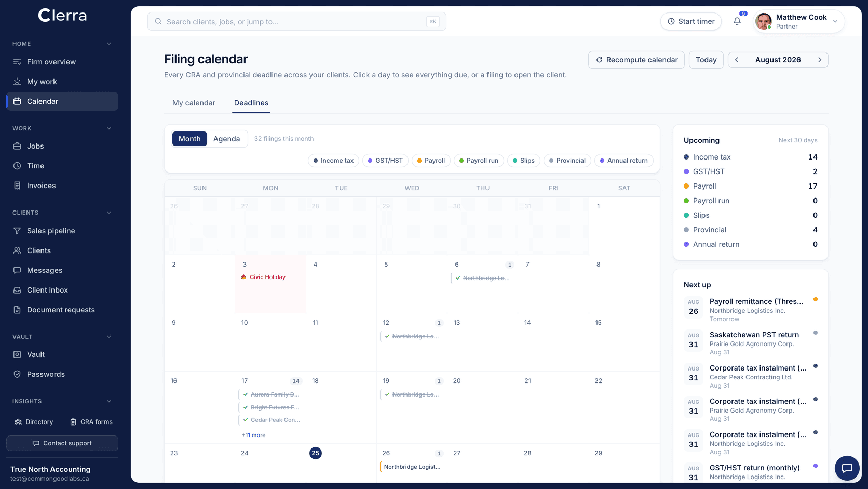Toggle the Provincial filter chip

567,161
